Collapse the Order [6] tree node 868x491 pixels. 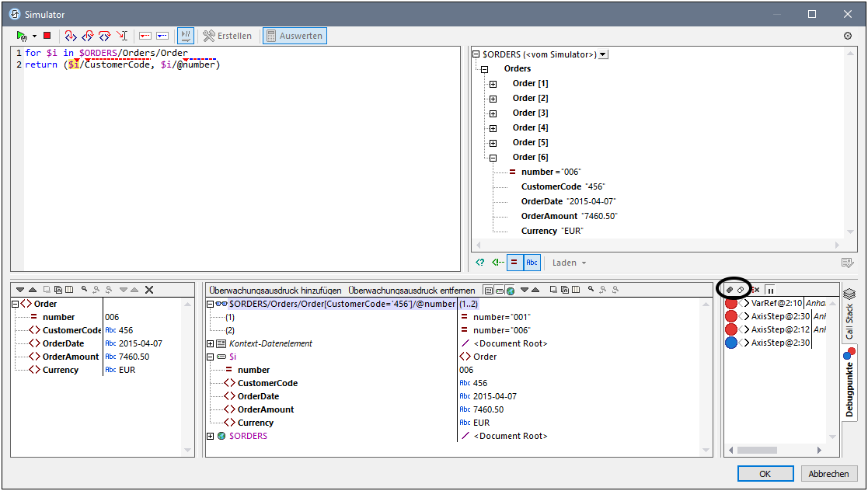tap(493, 158)
